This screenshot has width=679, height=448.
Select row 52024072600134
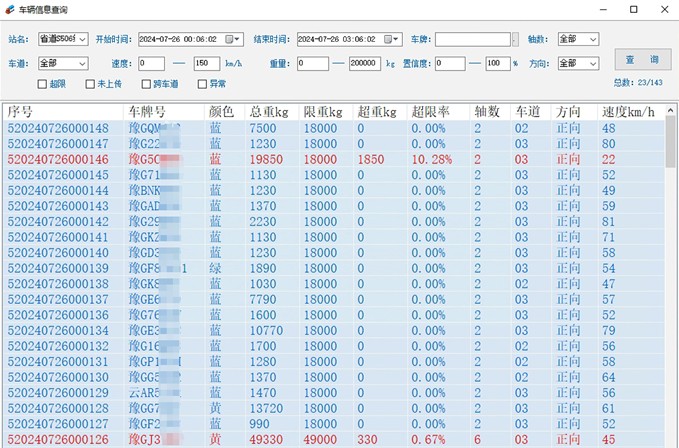tap(333, 331)
